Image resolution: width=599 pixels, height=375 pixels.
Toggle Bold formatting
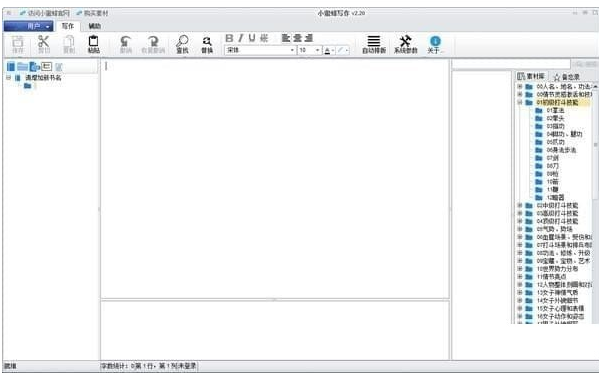[x=229, y=38]
